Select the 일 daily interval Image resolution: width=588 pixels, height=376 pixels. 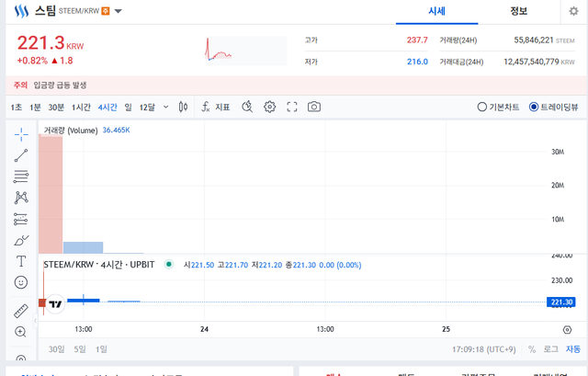tap(129, 108)
